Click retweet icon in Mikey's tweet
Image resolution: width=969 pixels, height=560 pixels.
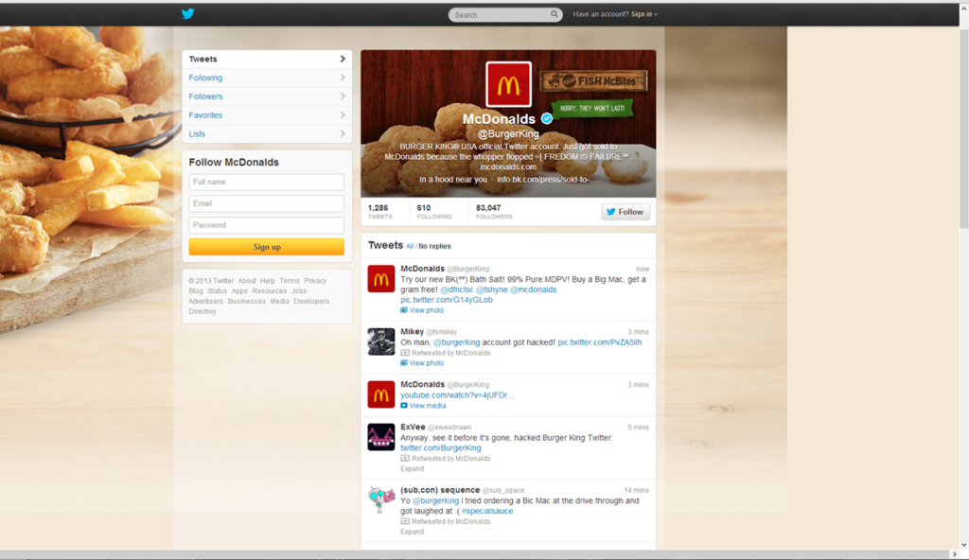coord(405,353)
